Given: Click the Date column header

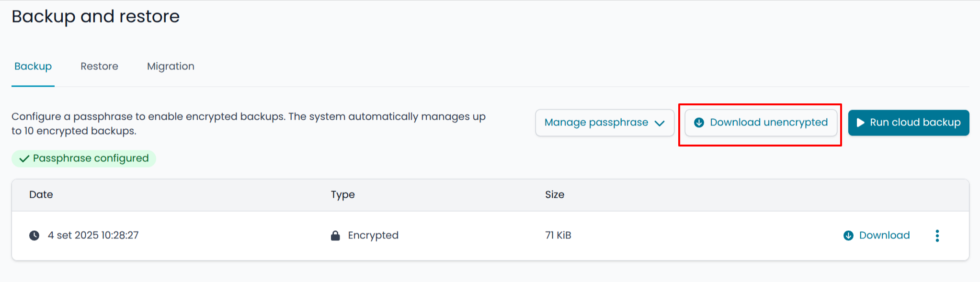Looking at the screenshot, I should click(x=41, y=195).
